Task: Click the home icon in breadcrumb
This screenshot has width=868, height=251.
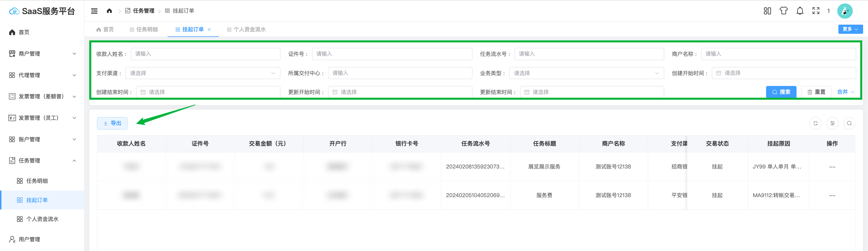Action: point(109,11)
